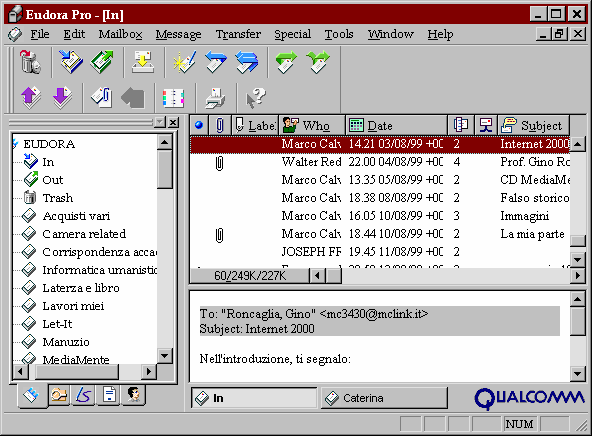The image size is (592, 436).
Task: Select the Camera related mailbox
Action: 74,234
